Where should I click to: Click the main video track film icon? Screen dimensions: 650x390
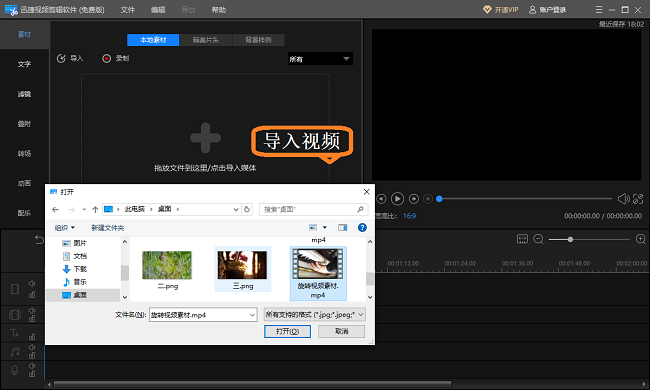(15, 289)
